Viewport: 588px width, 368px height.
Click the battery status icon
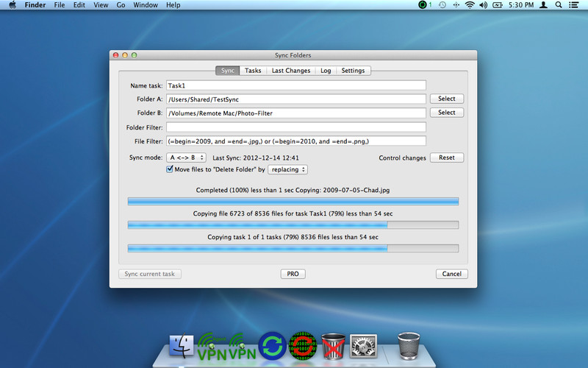click(x=498, y=5)
